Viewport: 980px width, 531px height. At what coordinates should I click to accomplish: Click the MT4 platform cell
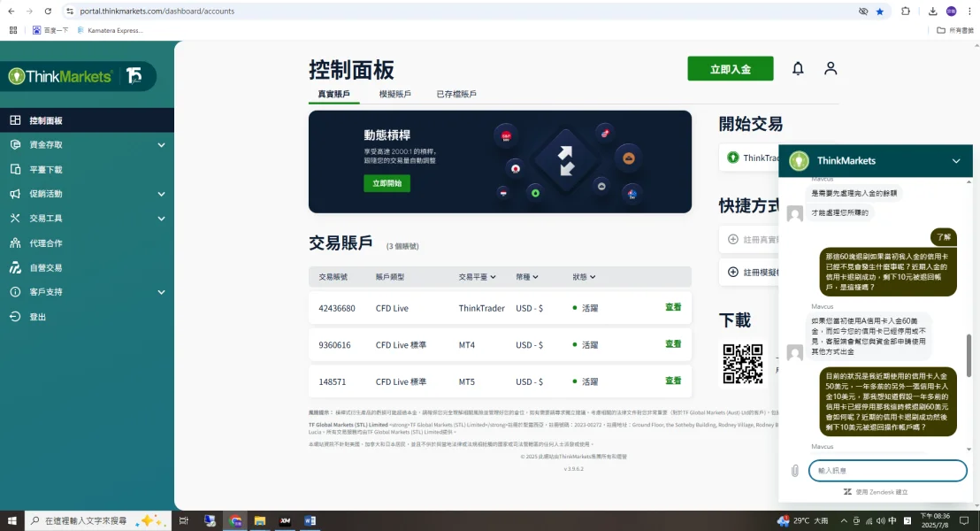[466, 344]
